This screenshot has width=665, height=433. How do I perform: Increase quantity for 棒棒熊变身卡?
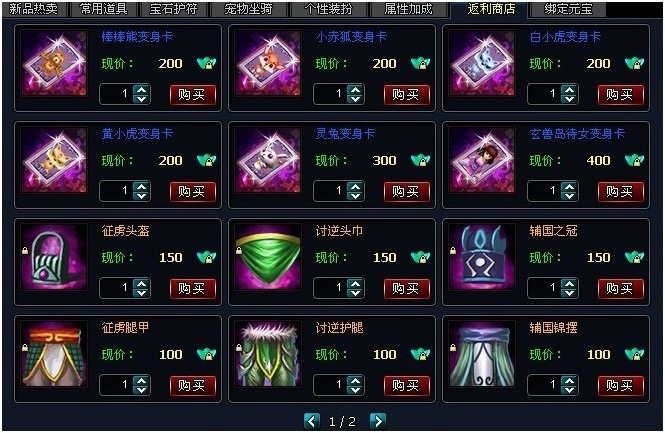(x=141, y=90)
